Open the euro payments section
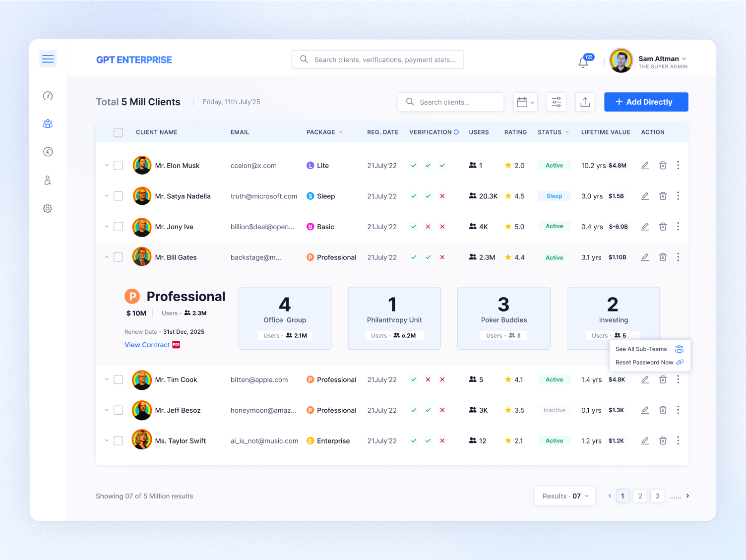The width and height of the screenshot is (746, 560). pyautogui.click(x=48, y=152)
